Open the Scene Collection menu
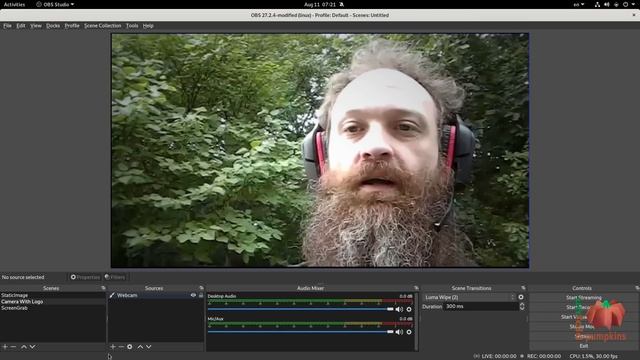 [102, 26]
